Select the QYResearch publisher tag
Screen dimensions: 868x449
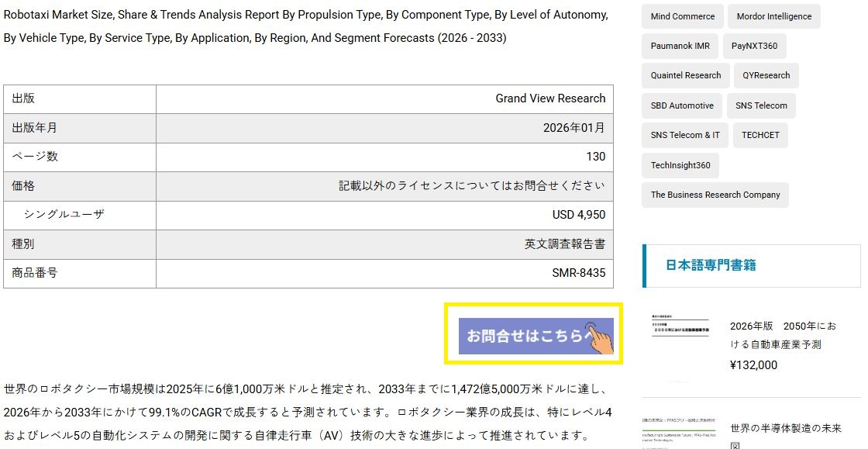(766, 75)
